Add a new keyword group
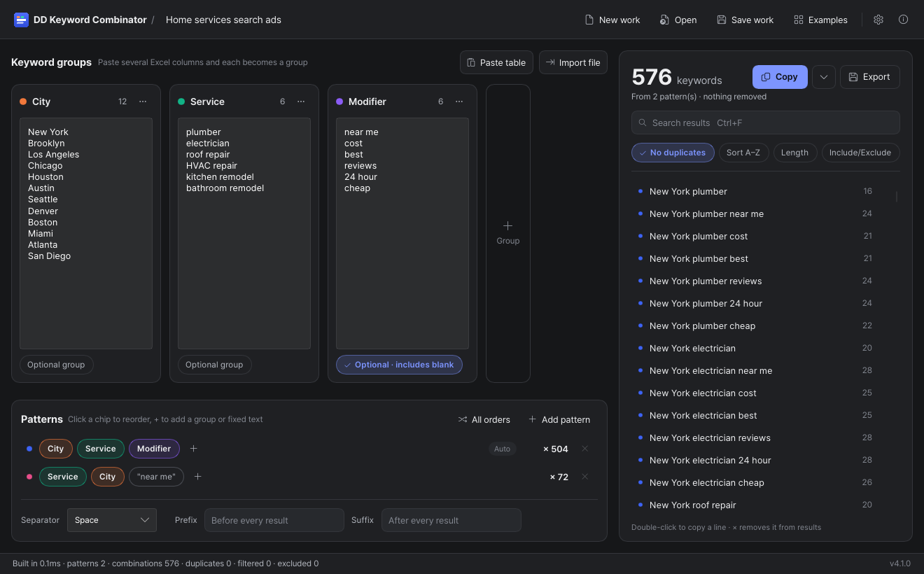This screenshot has height=574, width=924. pos(508,233)
